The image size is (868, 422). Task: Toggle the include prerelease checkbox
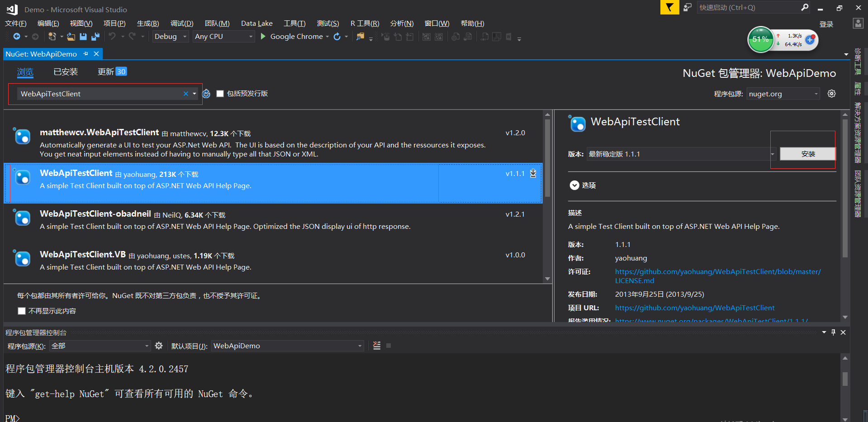pos(220,94)
